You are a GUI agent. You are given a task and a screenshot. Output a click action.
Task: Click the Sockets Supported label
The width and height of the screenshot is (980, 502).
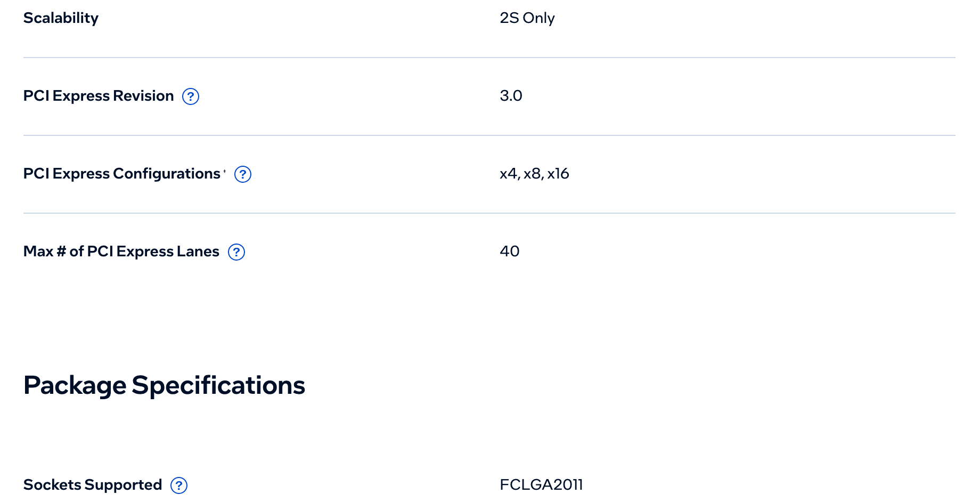[x=93, y=485]
